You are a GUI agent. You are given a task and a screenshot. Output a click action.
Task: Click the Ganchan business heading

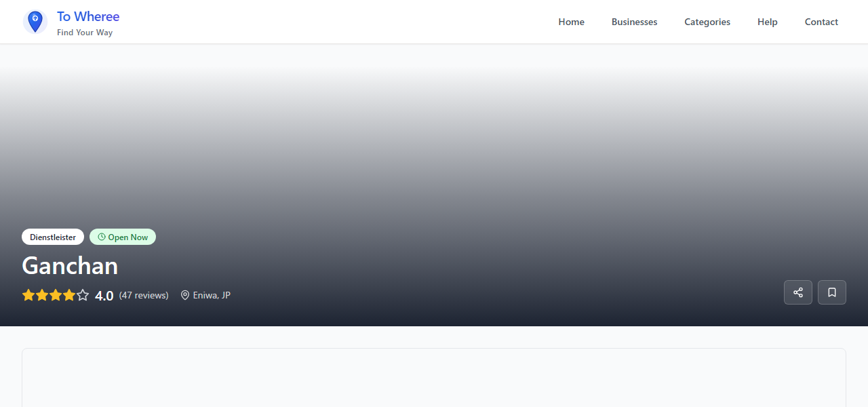[70, 265]
